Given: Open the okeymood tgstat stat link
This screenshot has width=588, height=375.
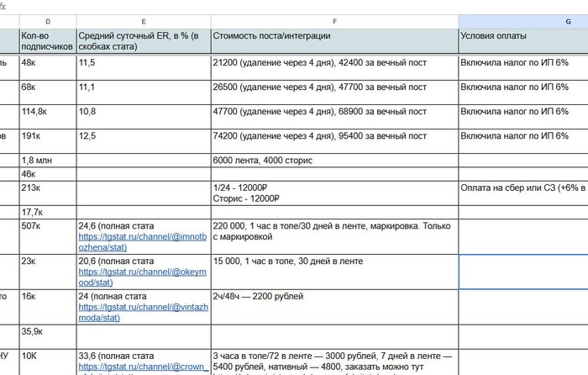Looking at the screenshot, I should [142, 277].
